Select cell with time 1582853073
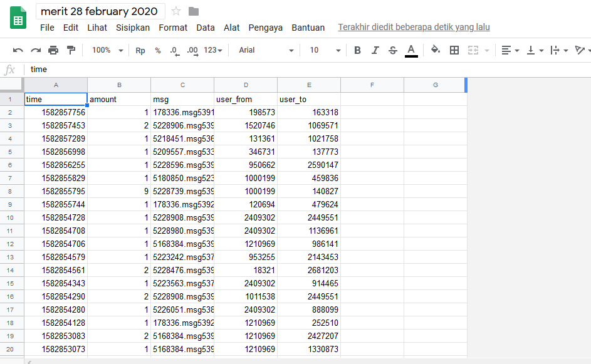This screenshot has height=364, width=591. tap(56, 350)
